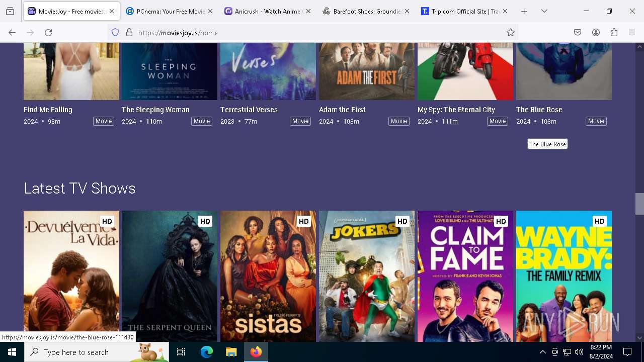Open the site security padlock icon
Image resolution: width=644 pixels, height=362 pixels.
(129, 32)
